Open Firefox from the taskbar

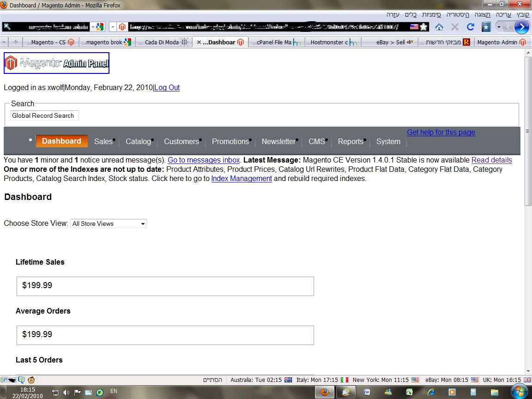pos(325,392)
